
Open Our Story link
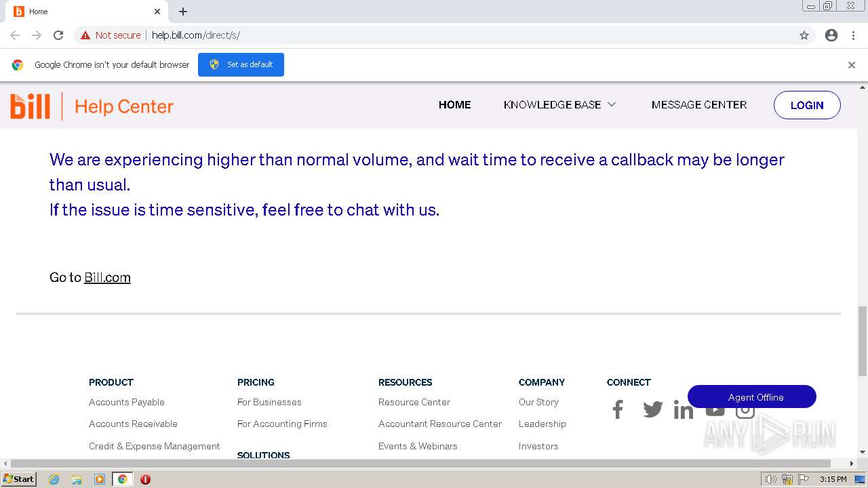(538, 402)
